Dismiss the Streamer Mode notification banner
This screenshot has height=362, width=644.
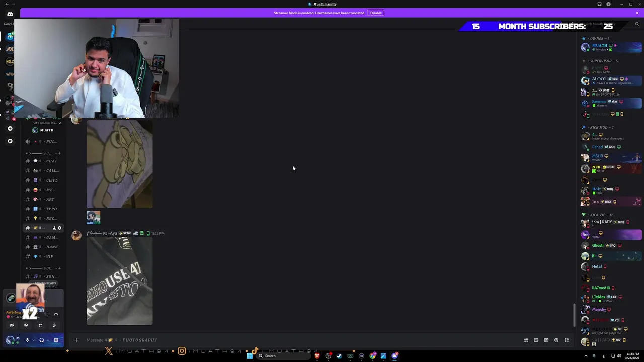pyautogui.click(x=637, y=13)
